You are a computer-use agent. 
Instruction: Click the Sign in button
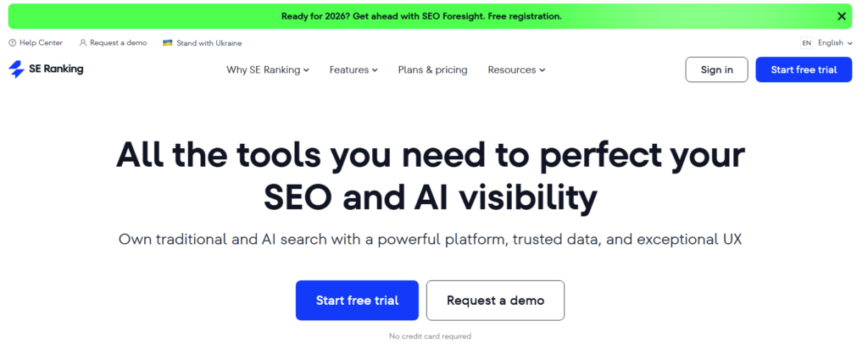coord(716,69)
